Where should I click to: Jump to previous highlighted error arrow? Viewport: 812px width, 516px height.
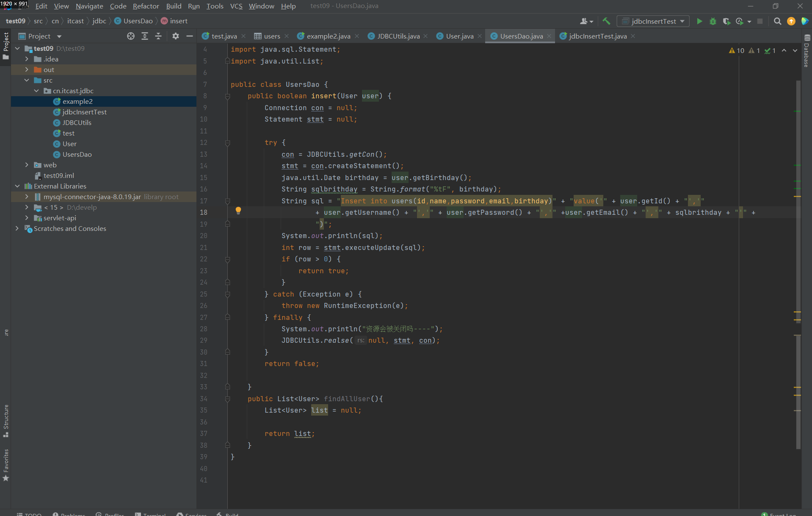(x=784, y=50)
